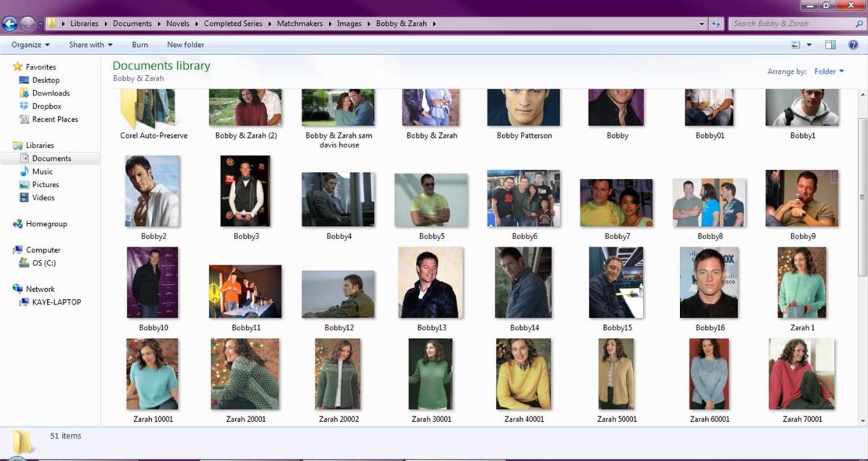Image resolution: width=868 pixels, height=461 pixels.
Task: Expand the address bar history dropdown arrow
Action: click(702, 24)
